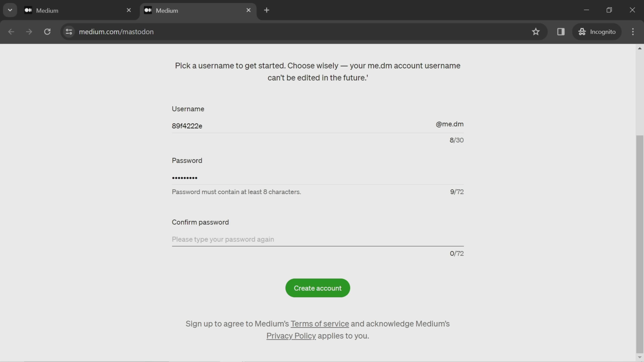Click the Confirm password input field
Viewport: 644px width, 362px height.
(318, 239)
